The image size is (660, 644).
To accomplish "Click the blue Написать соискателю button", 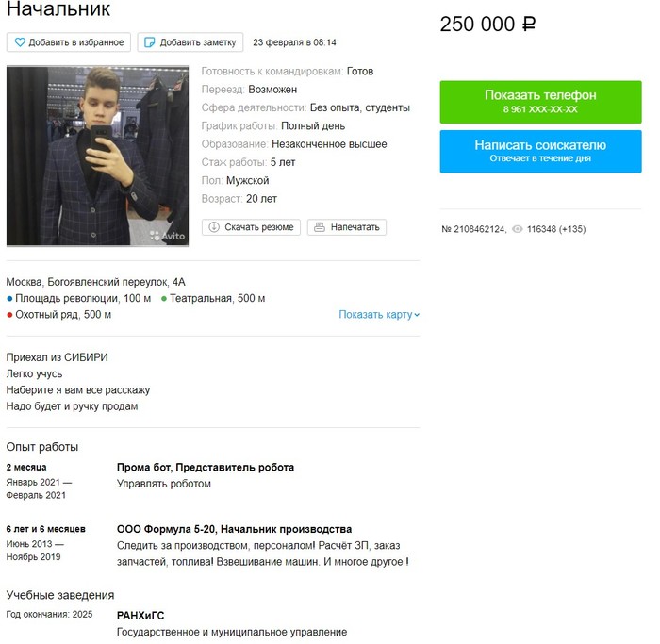I will pos(540,152).
